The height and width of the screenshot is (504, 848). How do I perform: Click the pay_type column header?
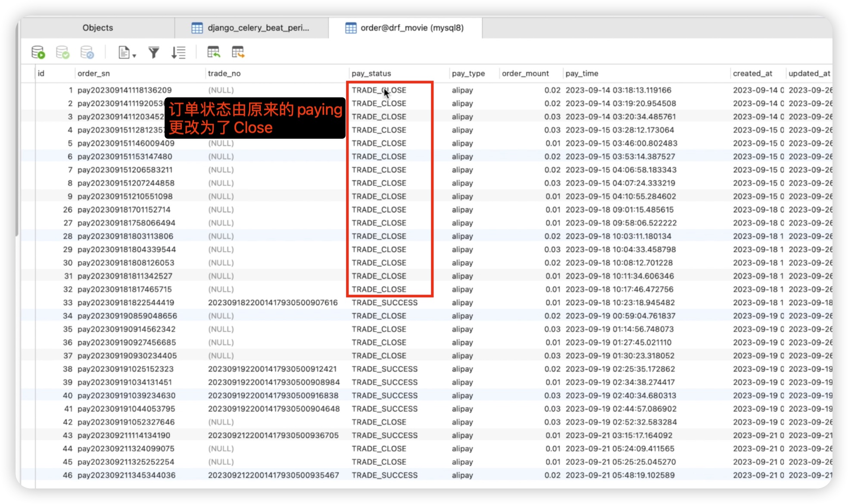point(468,73)
